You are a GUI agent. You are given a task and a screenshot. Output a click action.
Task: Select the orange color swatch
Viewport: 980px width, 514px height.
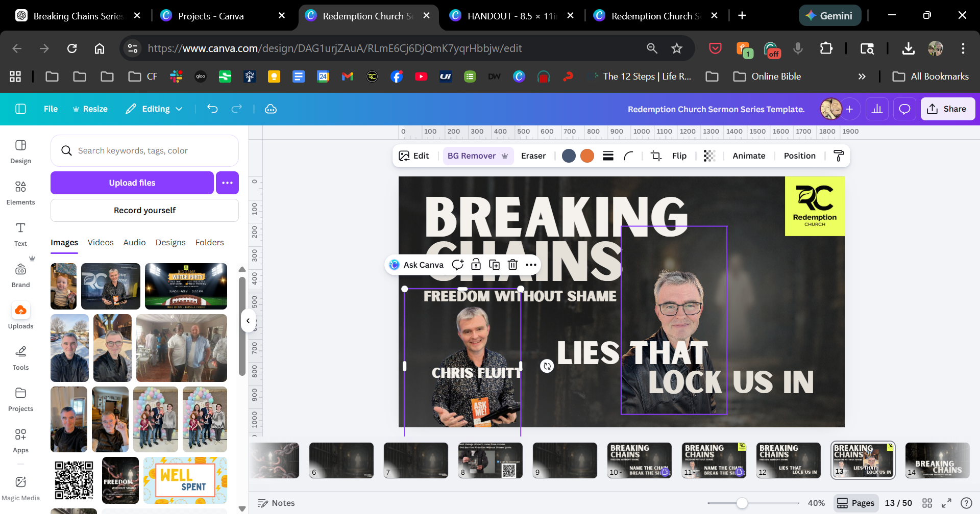point(587,156)
